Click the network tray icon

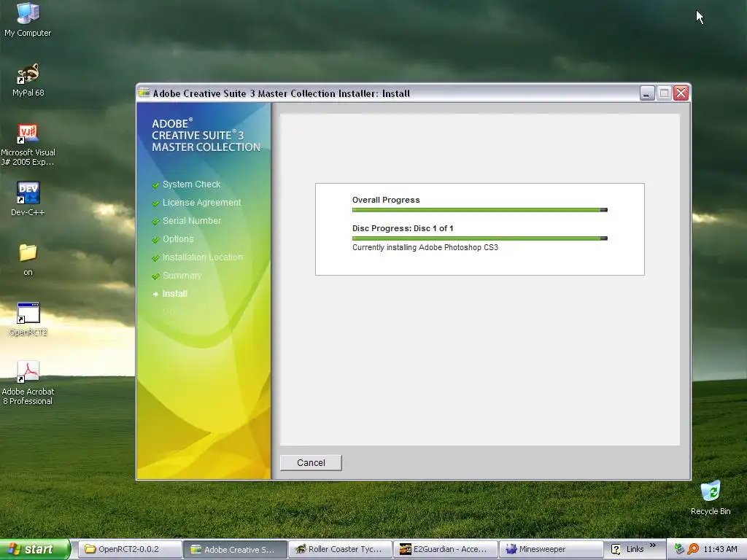[x=679, y=549]
